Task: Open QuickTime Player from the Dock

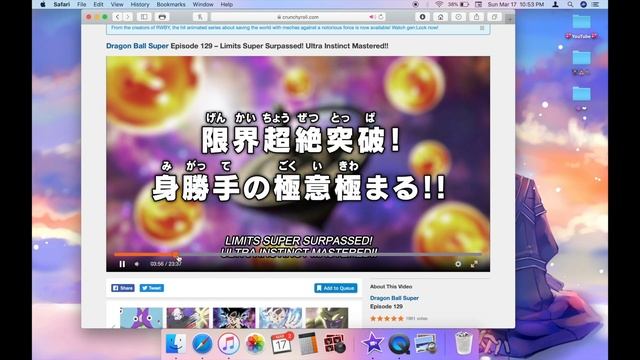Action: click(399, 344)
